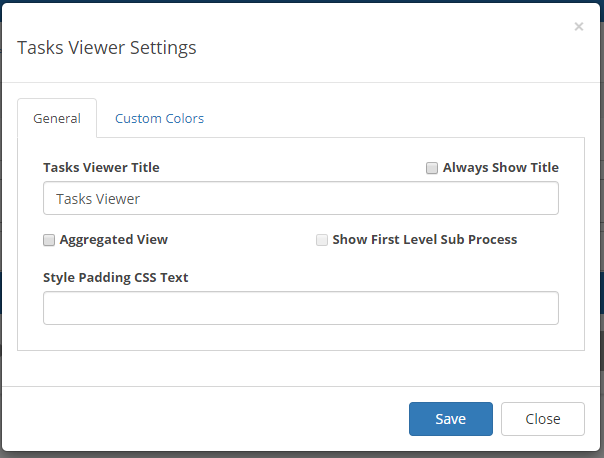Click the "Tasks Viewer Settings" dialog heading
The height and width of the screenshot is (458, 604).
(x=107, y=48)
